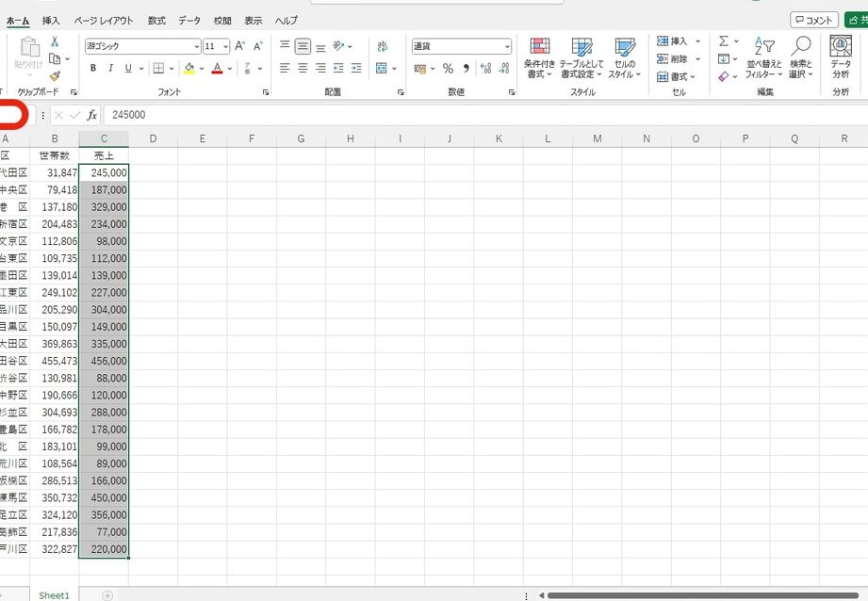This screenshot has height=601, width=868.
Task: Apply accounting currency number format
Action: pyautogui.click(x=420, y=69)
